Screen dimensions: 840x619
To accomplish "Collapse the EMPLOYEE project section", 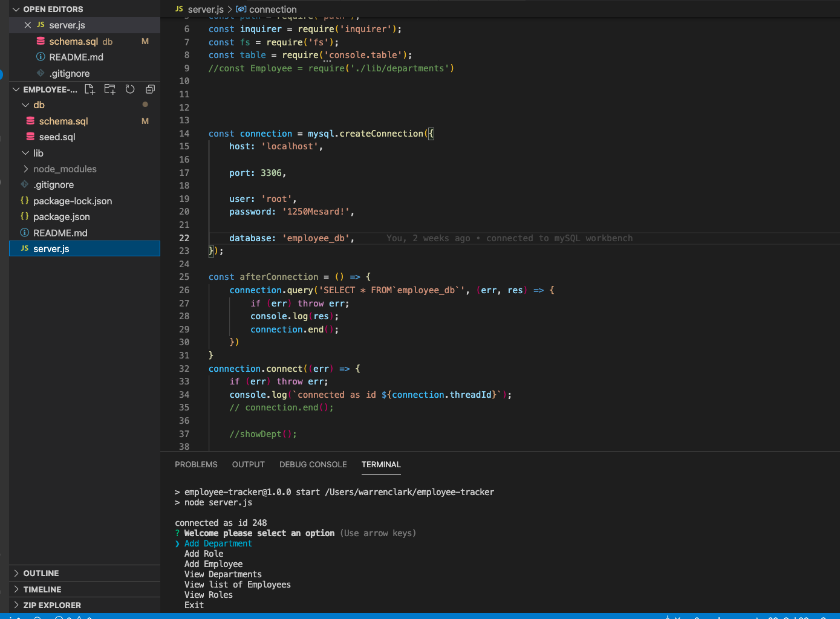I will click(x=16, y=89).
